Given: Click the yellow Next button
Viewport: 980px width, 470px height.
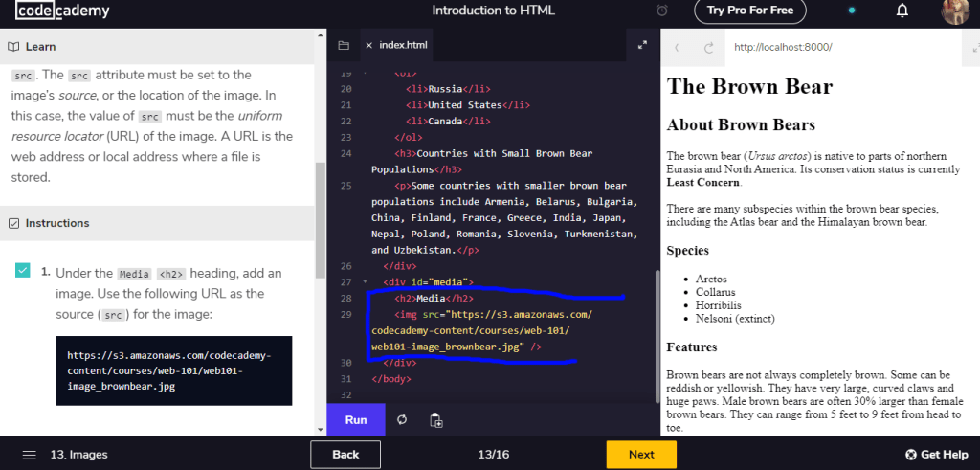Looking at the screenshot, I should tap(640, 455).
